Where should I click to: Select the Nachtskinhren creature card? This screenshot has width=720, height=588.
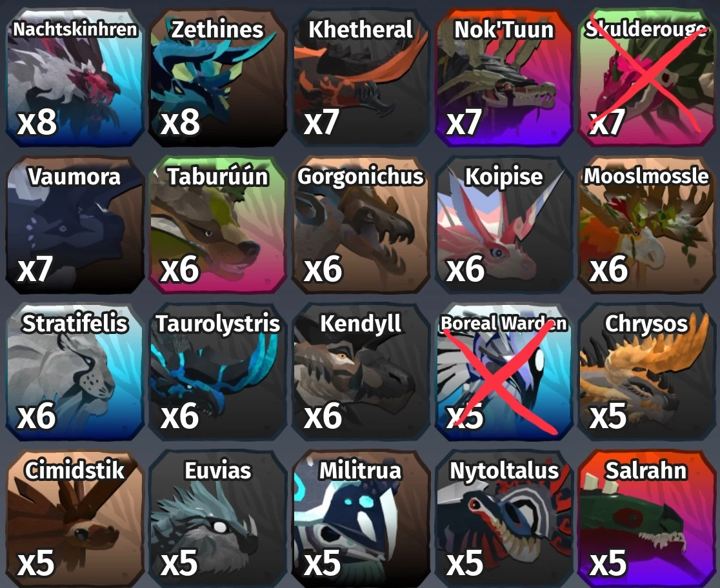point(75,77)
